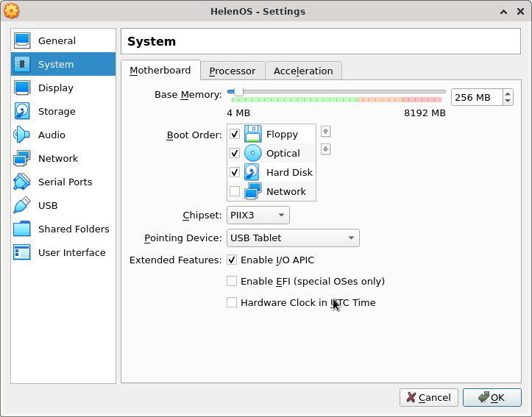The width and height of the screenshot is (532, 417).
Task: Open the Audio speaker icon
Action: click(x=22, y=135)
